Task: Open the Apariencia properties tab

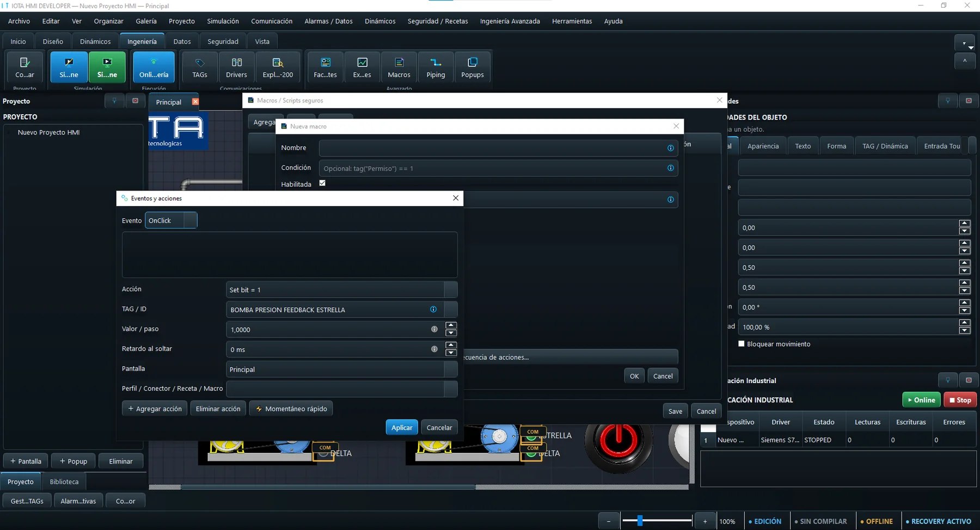Action: coord(763,146)
